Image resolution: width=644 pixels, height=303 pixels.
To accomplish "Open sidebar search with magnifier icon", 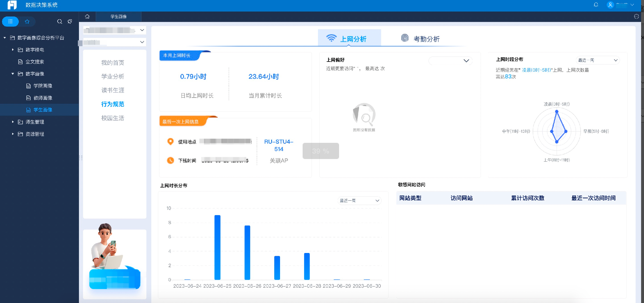I will pyautogui.click(x=60, y=21).
